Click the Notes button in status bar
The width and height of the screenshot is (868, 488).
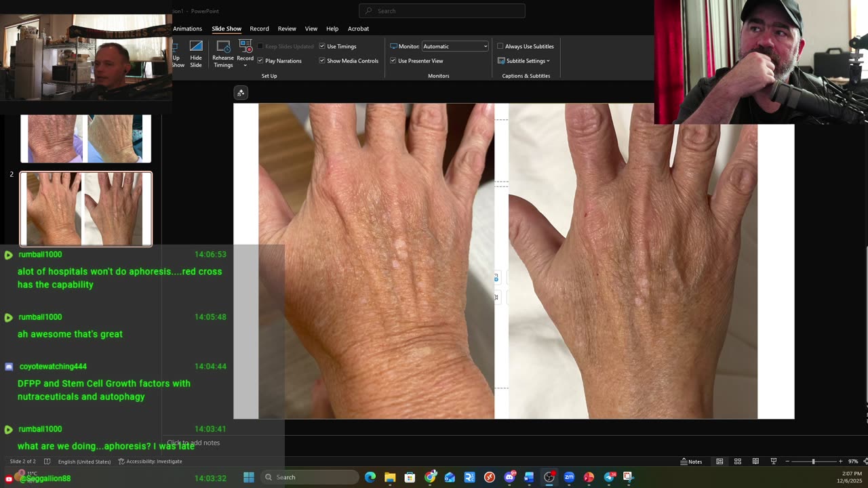point(692,462)
